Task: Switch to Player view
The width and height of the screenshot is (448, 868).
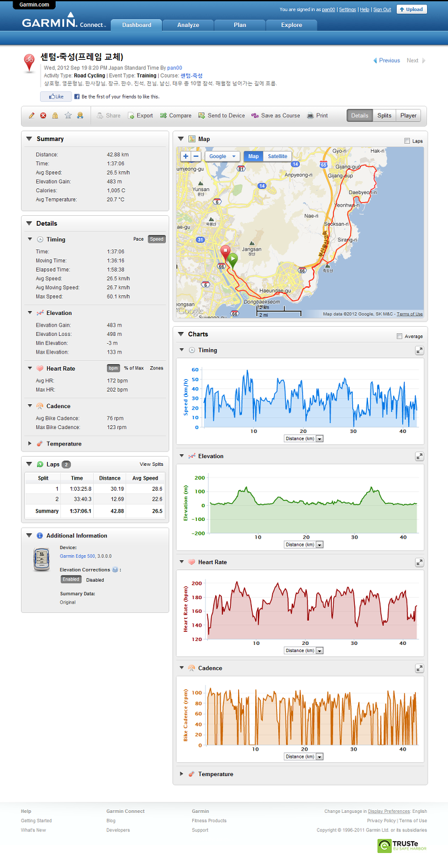Action: [409, 115]
